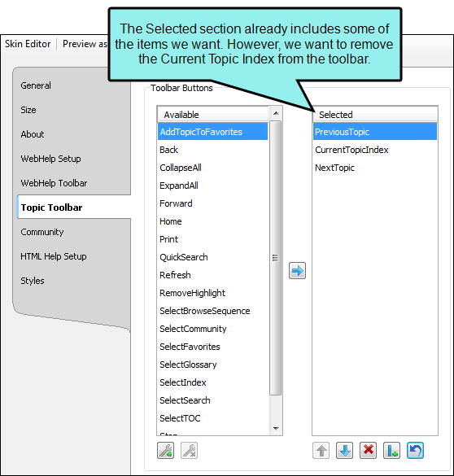Screen dimensions: 454x476
Task: Open the WebHelp Toolbar tab
Action: click(54, 183)
